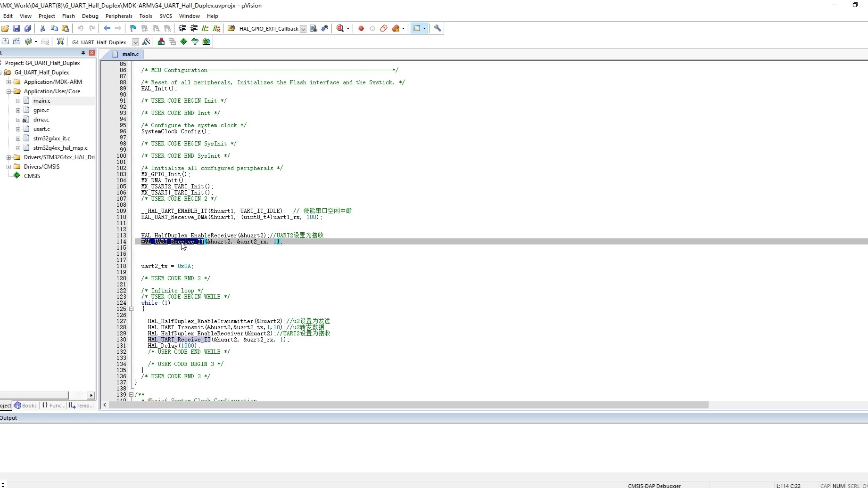The height and width of the screenshot is (488, 868).
Task: Select the CMSIS component item
Action: click(32, 176)
